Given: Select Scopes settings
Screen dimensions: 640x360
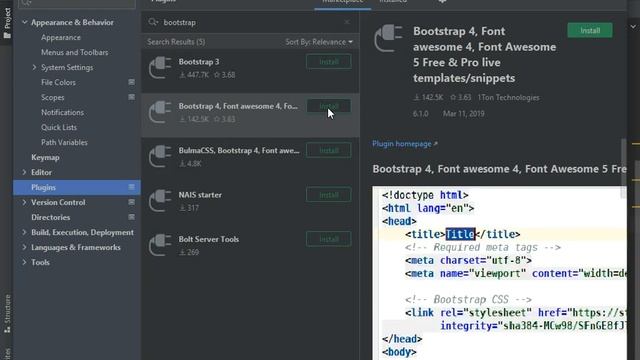Looking at the screenshot, I should click(x=53, y=97).
